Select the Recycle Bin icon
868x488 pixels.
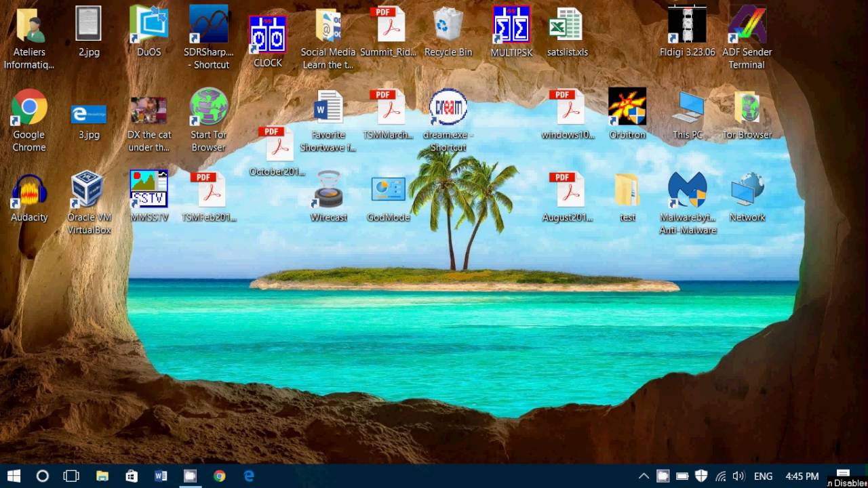[448, 26]
